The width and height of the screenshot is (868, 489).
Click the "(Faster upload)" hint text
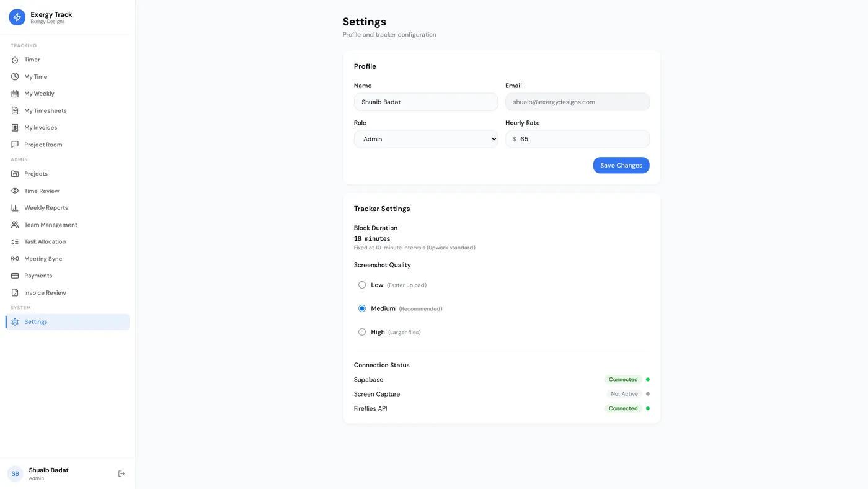coord(407,285)
